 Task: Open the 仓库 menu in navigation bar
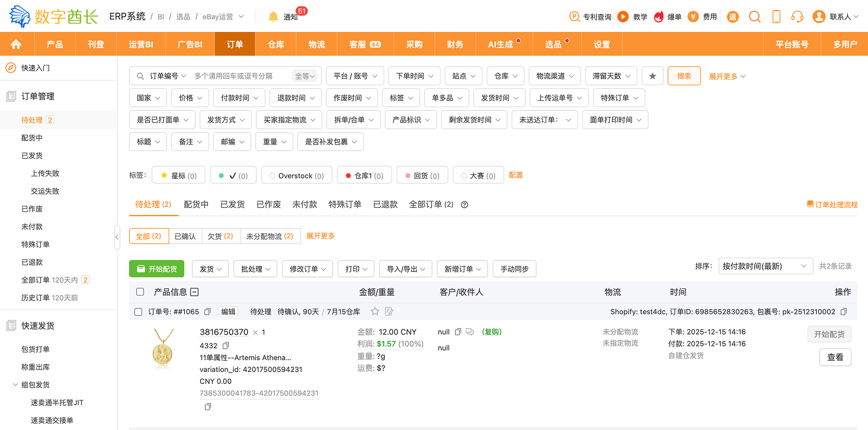click(276, 44)
